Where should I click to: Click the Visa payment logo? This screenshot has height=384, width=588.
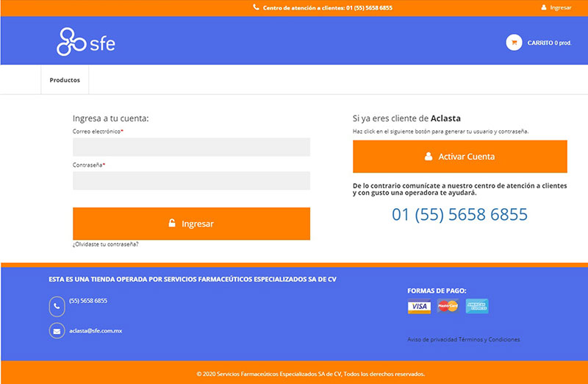pos(419,306)
